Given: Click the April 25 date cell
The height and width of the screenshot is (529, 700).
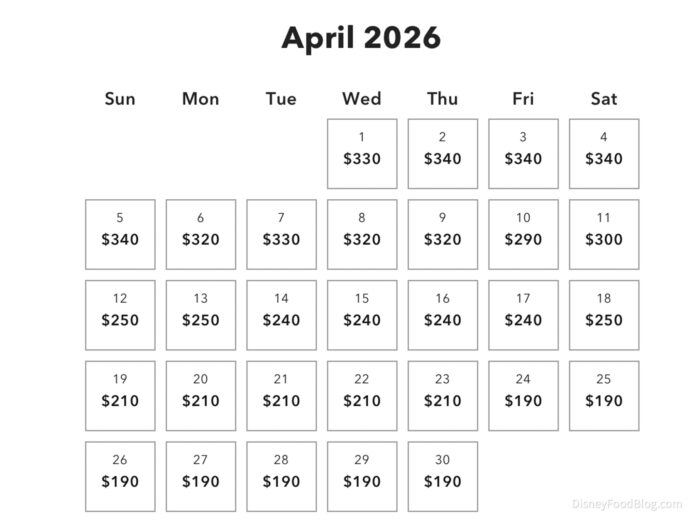Looking at the screenshot, I should click(x=603, y=396).
